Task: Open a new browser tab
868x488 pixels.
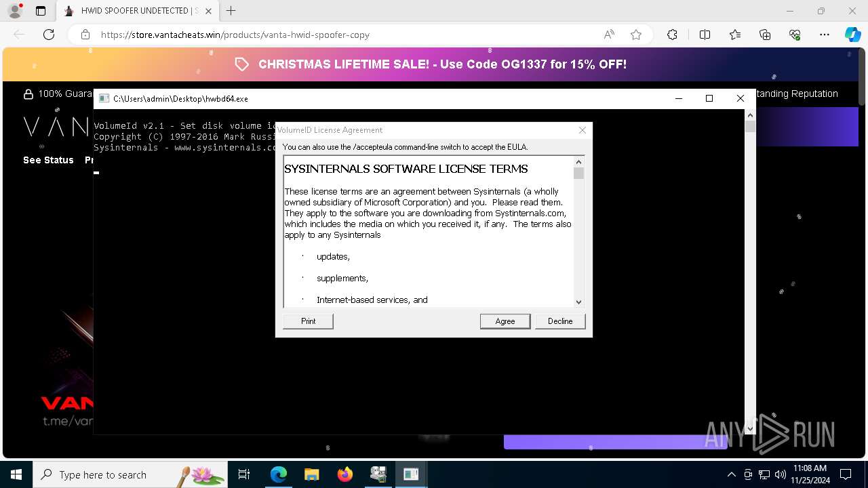Action: [x=231, y=11]
